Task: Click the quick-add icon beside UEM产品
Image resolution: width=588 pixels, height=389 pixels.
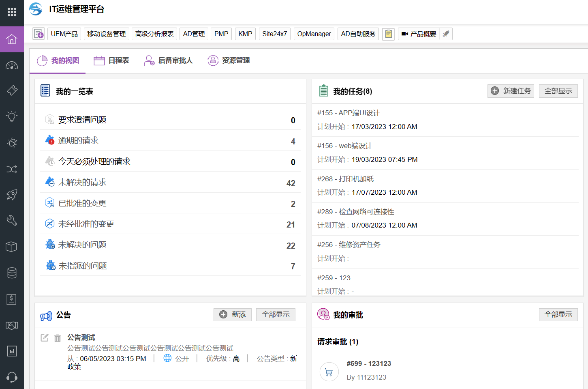Action: [38, 34]
